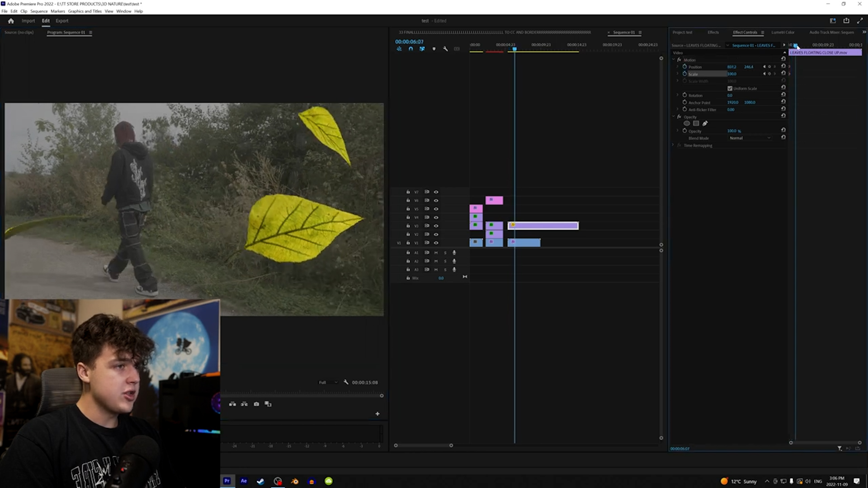
Task: Click the Lift button in Program monitor
Action: tap(232, 404)
